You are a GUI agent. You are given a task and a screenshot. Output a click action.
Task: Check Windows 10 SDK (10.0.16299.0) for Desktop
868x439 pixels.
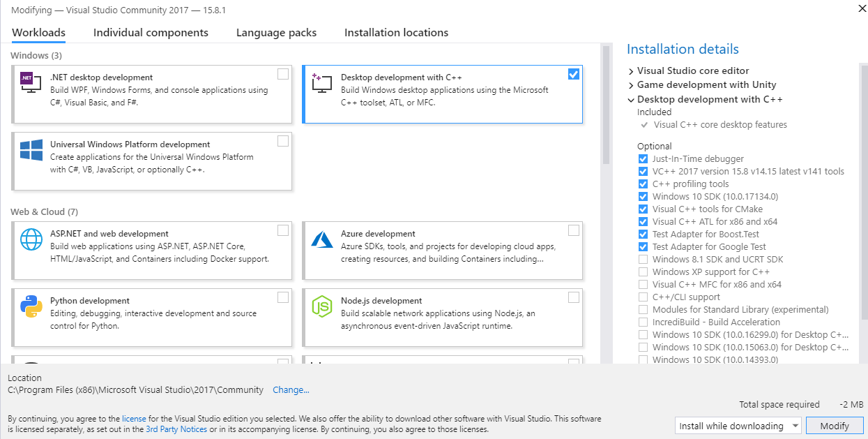point(643,335)
